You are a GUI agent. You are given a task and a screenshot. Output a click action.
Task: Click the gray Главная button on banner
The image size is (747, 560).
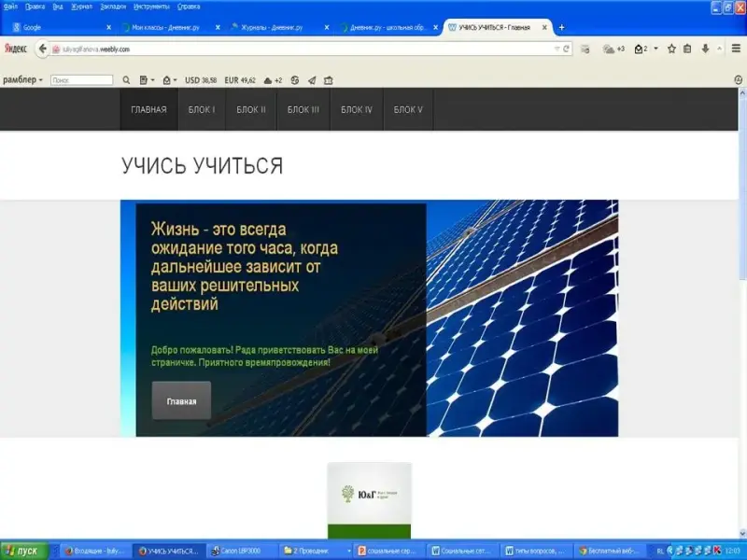click(181, 400)
